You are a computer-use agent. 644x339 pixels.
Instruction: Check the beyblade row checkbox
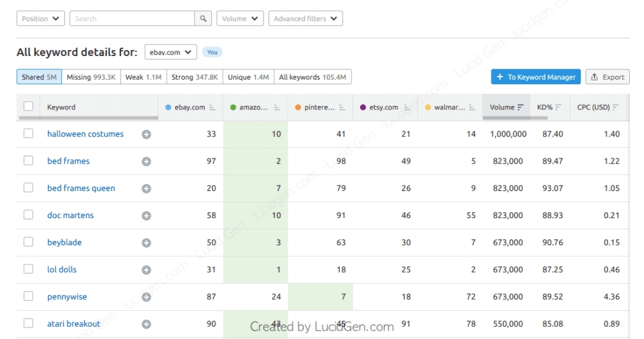point(28,242)
